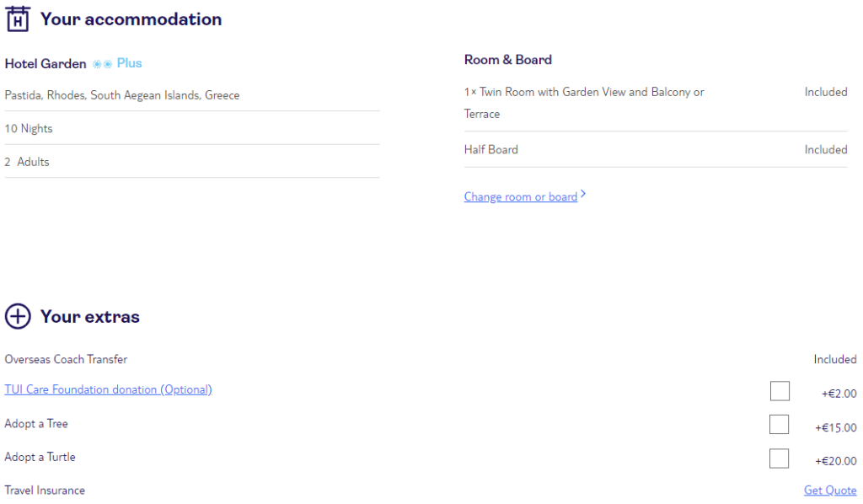Click the hotel accommodation icon
The image size is (863, 504).
tap(18, 19)
